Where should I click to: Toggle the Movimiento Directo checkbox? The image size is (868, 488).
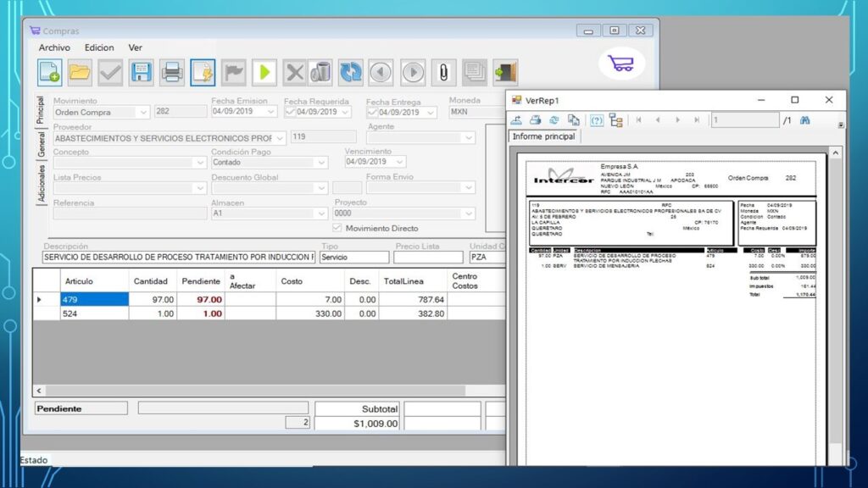coord(337,228)
